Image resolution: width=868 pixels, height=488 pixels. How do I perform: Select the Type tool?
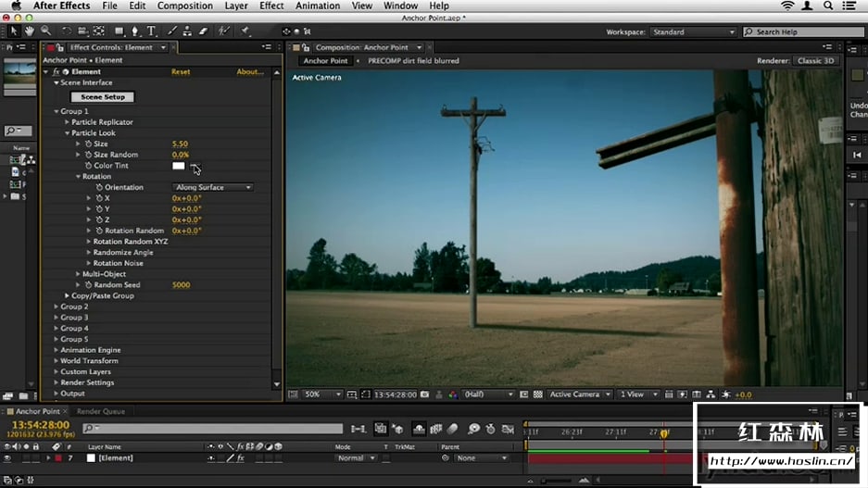tap(152, 31)
